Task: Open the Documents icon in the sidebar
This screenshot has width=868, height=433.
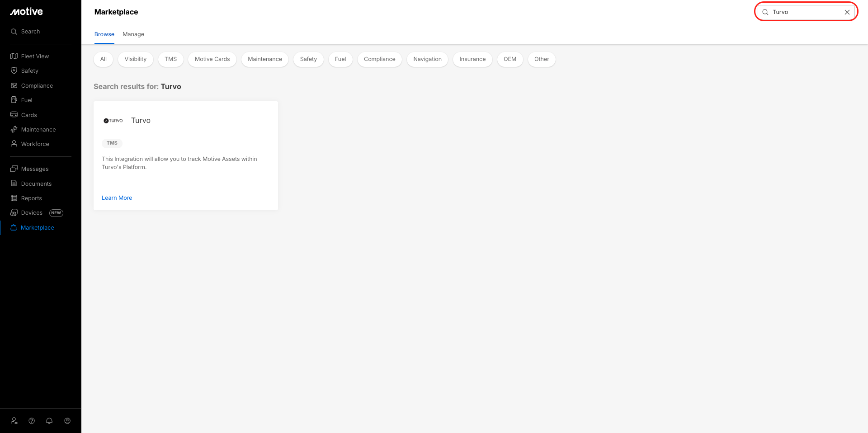Action: 14,184
